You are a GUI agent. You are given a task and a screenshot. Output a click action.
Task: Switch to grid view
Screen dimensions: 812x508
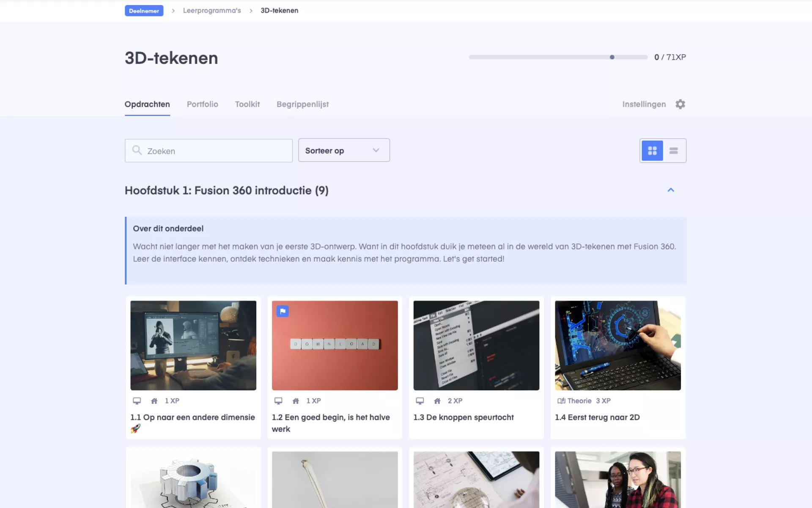(x=652, y=151)
